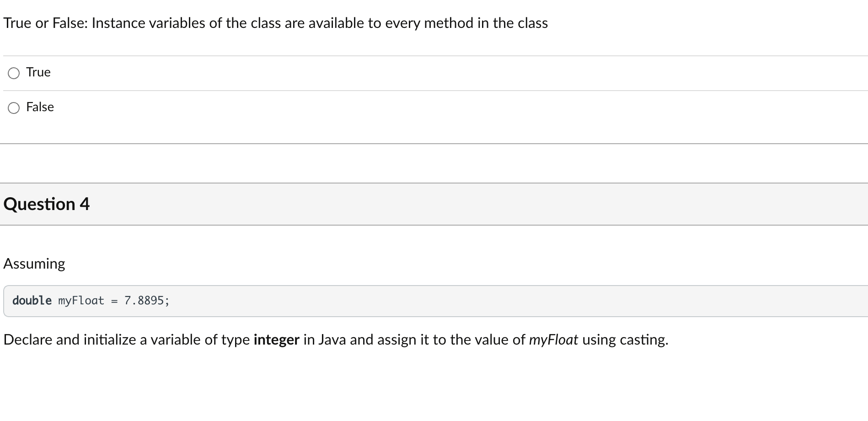Click the bold word "integer"
Image resolution: width=868 pixels, height=421 pixels.
[x=277, y=340]
